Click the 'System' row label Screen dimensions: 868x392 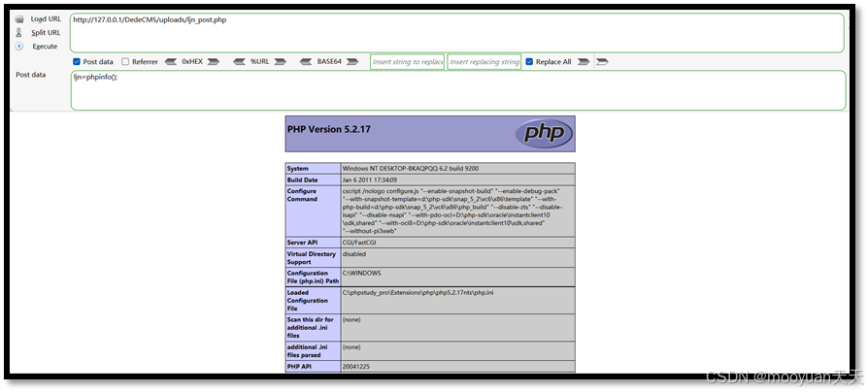[298, 169]
